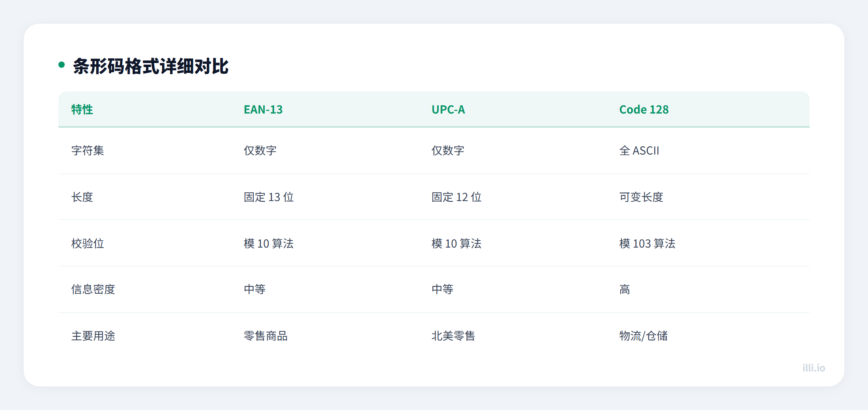Click the 固定 12 位 cell
The width and height of the screenshot is (868, 410).
[456, 197]
